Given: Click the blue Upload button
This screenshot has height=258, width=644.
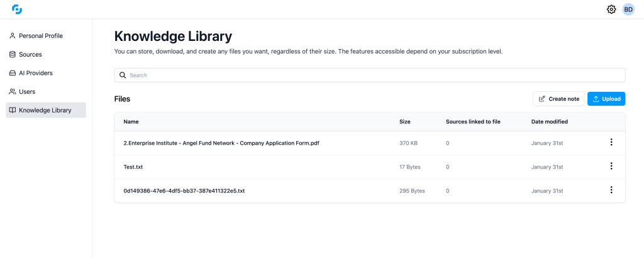Looking at the screenshot, I should [606, 99].
